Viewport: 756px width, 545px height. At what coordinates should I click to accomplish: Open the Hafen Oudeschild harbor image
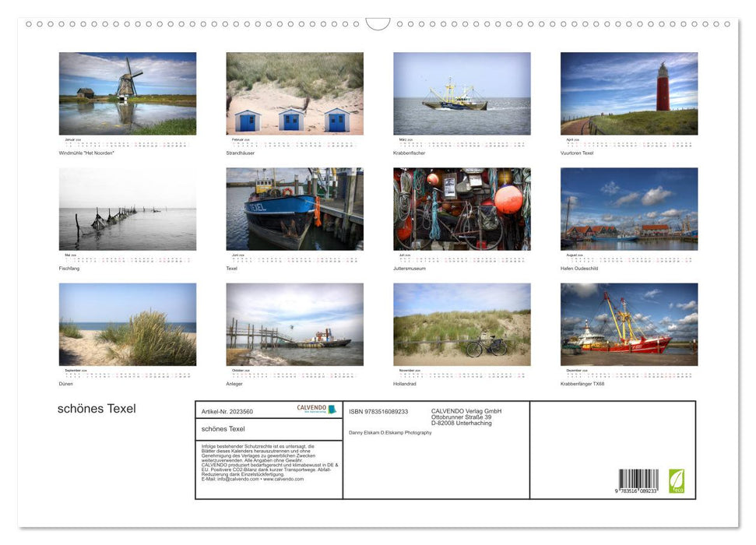(x=628, y=209)
